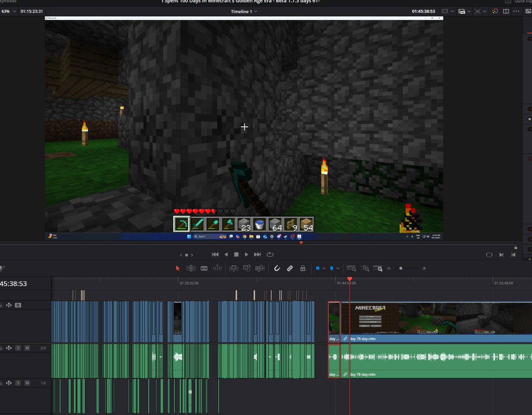Toggle Loop playback button
The image size is (532, 415).
point(270,255)
